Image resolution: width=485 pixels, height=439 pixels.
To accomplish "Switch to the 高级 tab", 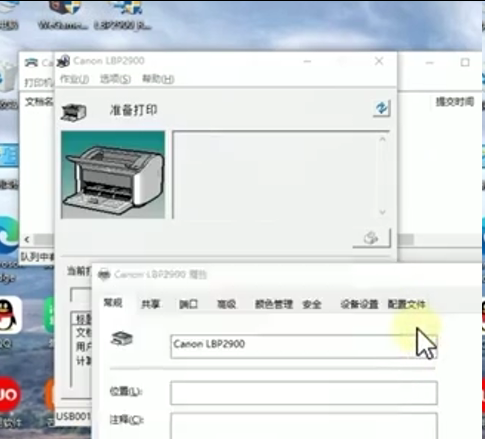I will coord(226,304).
